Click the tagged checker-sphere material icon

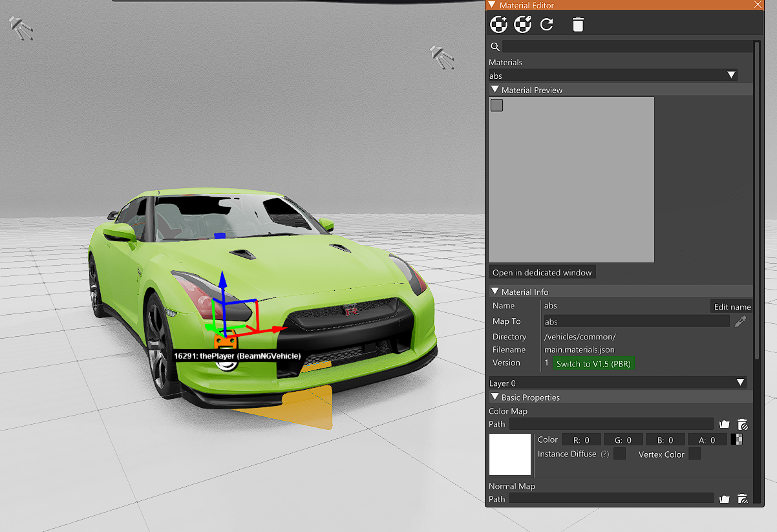click(x=522, y=25)
